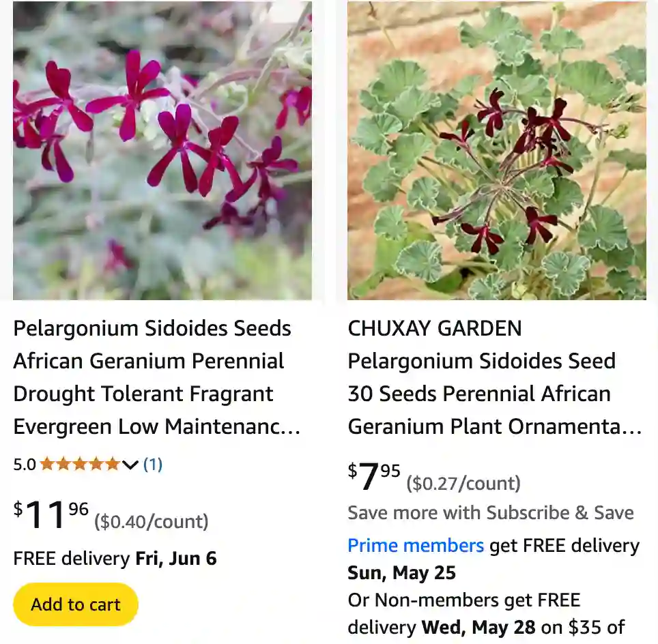Click the 5.0 rating number

[x=25, y=465]
